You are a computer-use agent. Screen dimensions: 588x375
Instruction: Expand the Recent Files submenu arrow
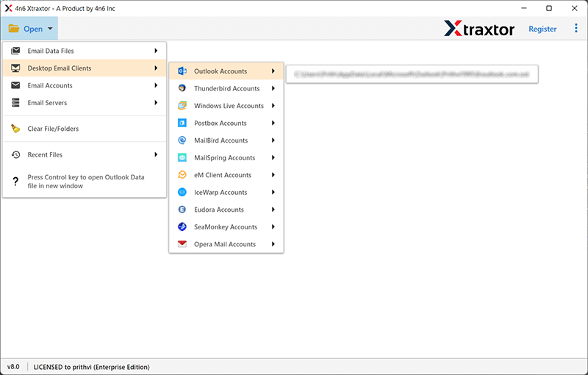coord(156,154)
